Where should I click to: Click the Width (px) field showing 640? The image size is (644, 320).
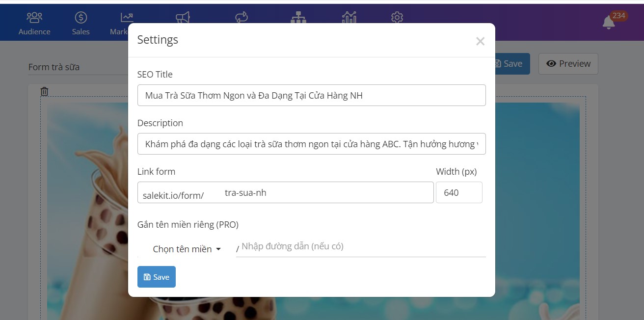click(x=459, y=192)
